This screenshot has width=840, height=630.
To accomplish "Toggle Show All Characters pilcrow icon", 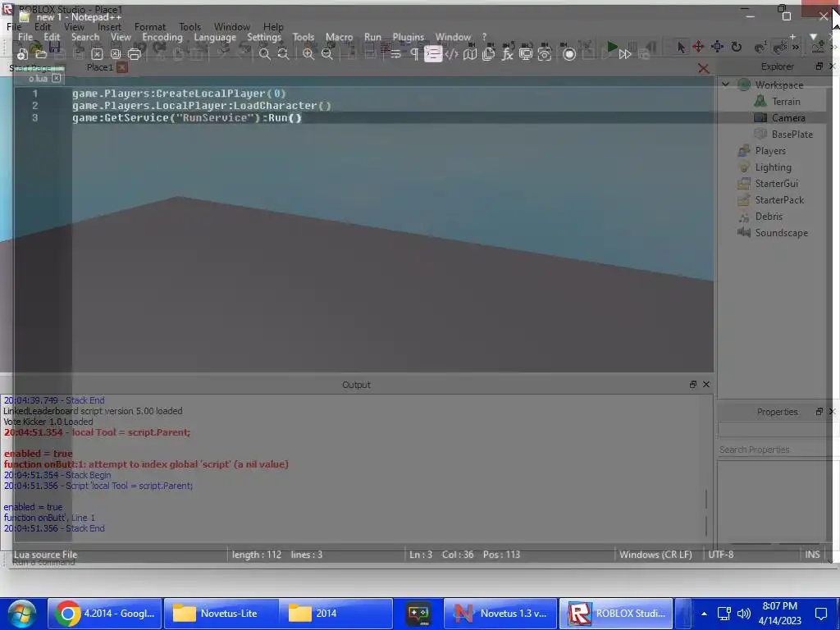I will [x=414, y=54].
